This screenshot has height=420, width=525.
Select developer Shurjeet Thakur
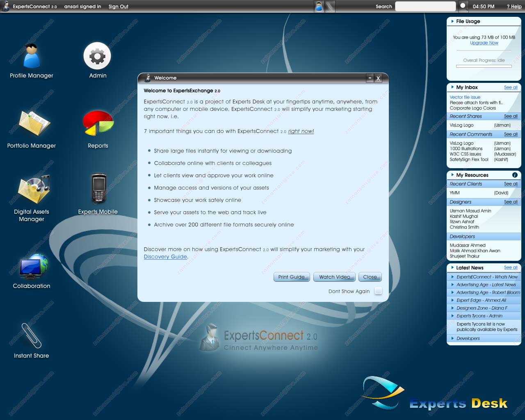(465, 256)
